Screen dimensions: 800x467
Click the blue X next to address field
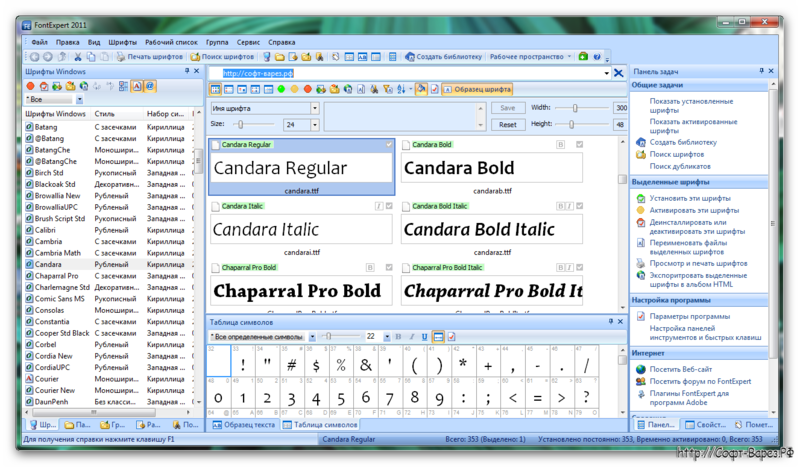coord(618,73)
